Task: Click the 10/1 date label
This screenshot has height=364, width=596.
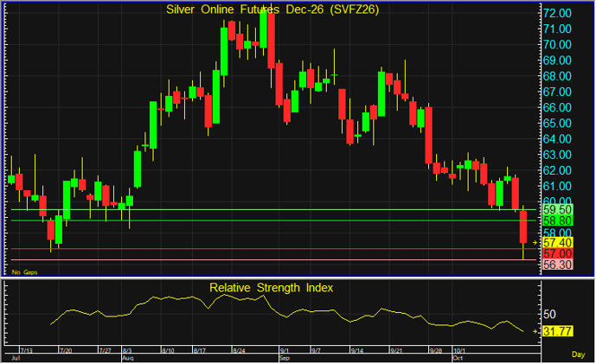Action: click(x=459, y=350)
